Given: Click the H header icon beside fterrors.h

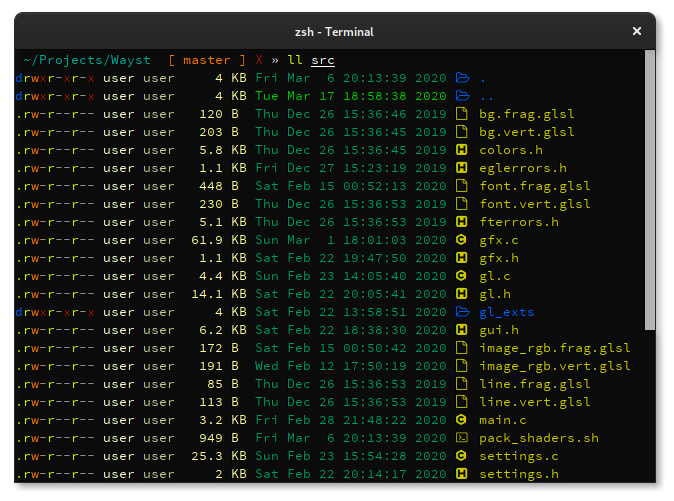Looking at the screenshot, I should pos(462,222).
